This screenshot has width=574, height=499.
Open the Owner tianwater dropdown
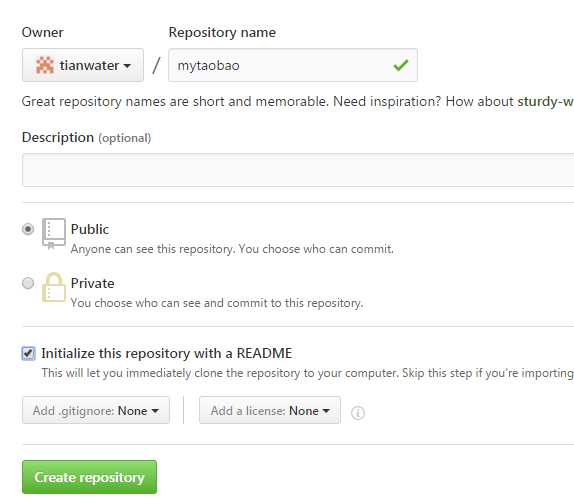click(83, 66)
